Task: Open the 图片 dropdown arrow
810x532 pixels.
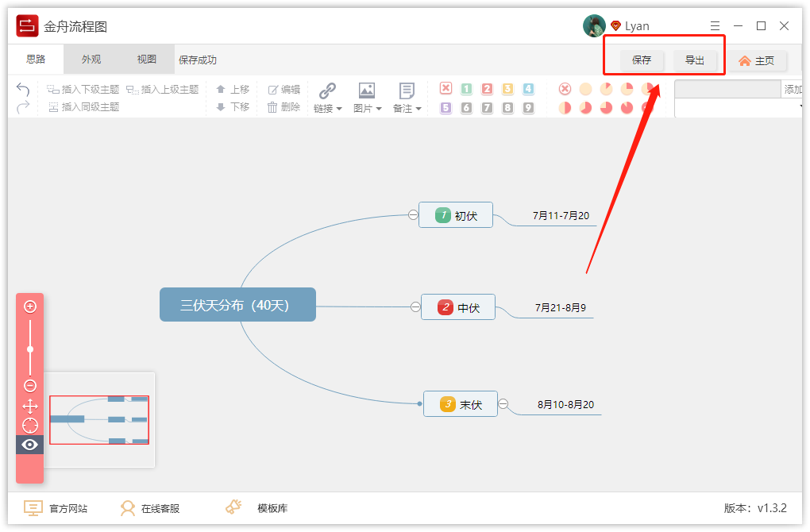Action: [379, 109]
